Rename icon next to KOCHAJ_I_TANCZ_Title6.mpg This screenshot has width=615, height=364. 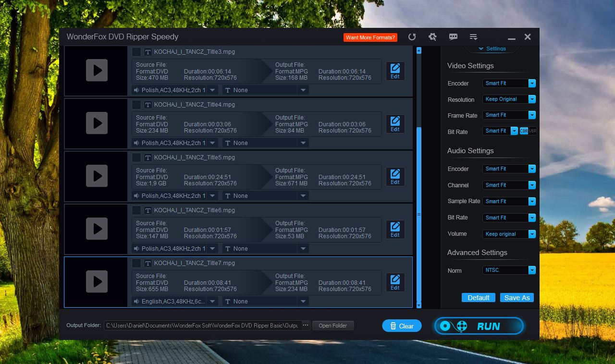click(148, 210)
